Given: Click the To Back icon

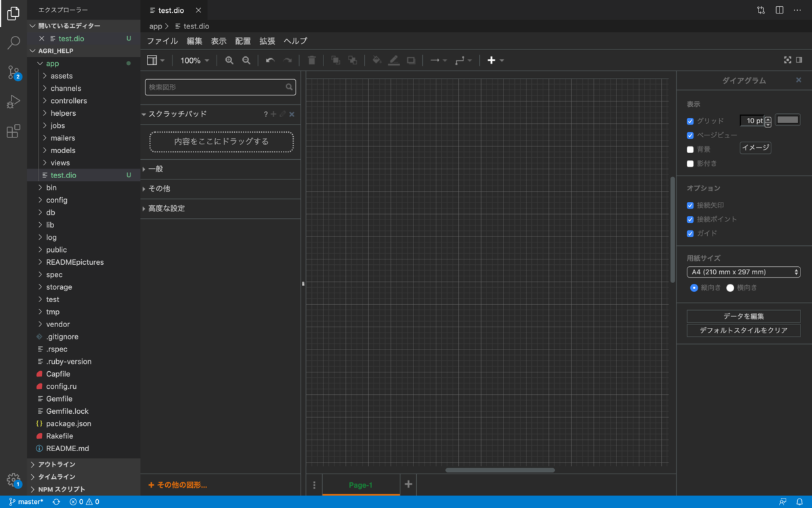Looking at the screenshot, I should [x=353, y=60].
